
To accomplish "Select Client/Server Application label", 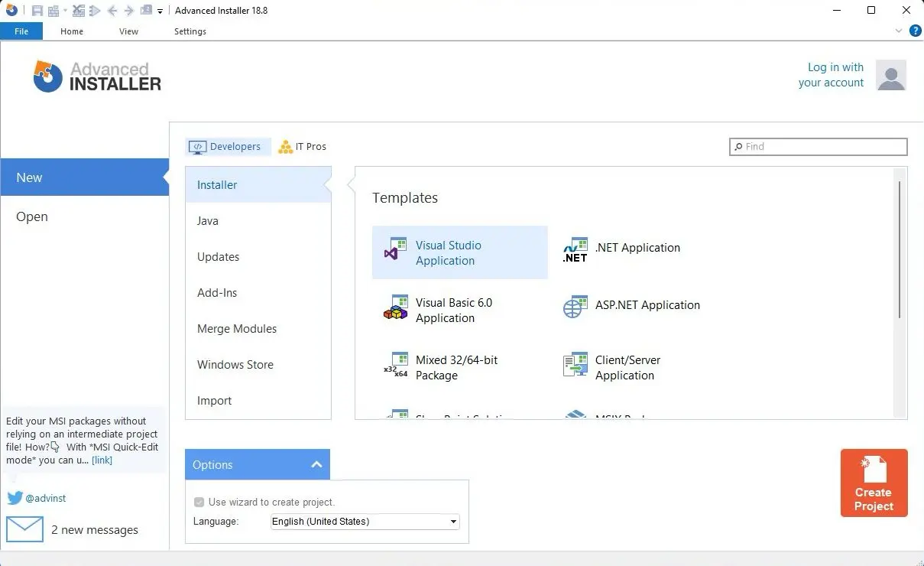I will (x=627, y=367).
